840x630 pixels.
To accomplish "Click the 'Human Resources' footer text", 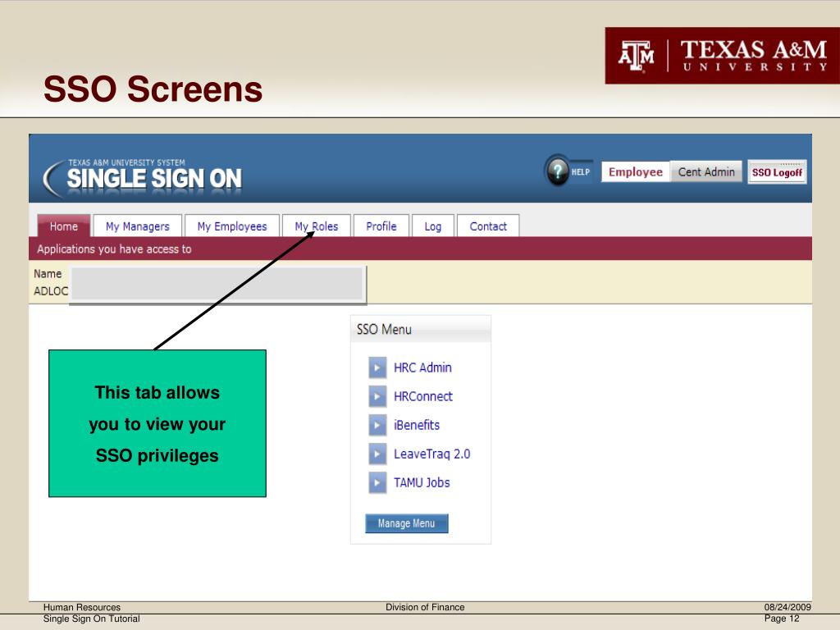I will (82, 607).
